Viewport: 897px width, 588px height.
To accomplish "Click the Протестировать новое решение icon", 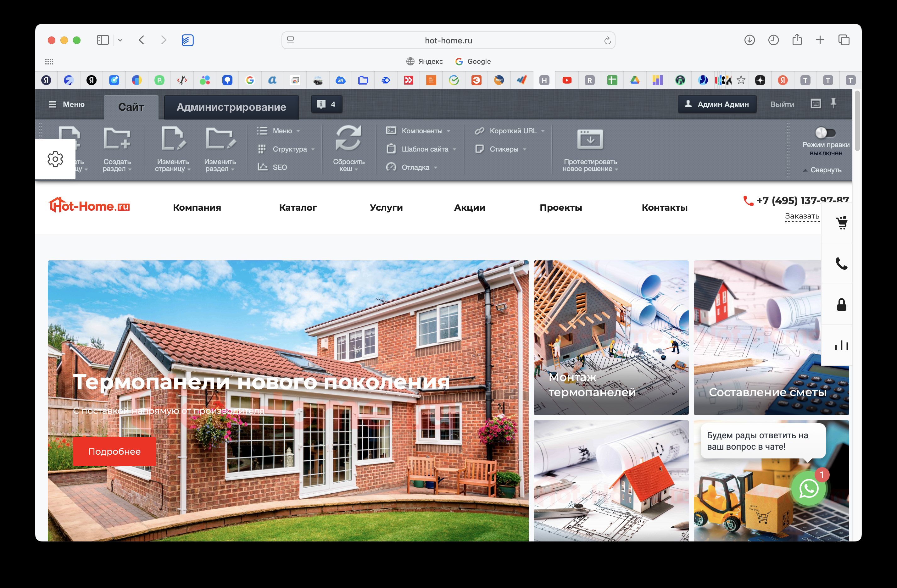I will pos(590,139).
